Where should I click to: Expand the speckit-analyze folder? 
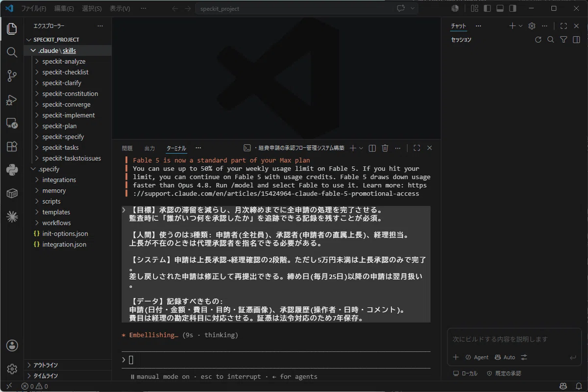click(x=68, y=61)
